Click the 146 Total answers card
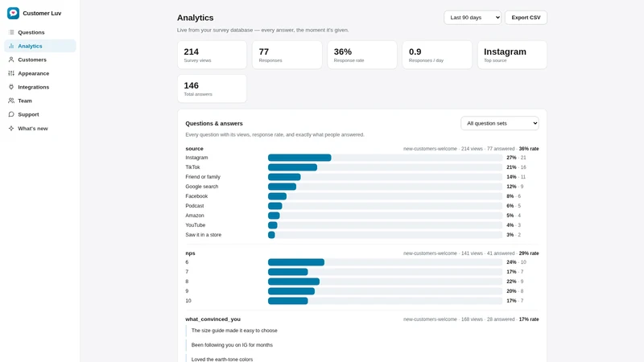This screenshot has width=644, height=362. pos(212,88)
